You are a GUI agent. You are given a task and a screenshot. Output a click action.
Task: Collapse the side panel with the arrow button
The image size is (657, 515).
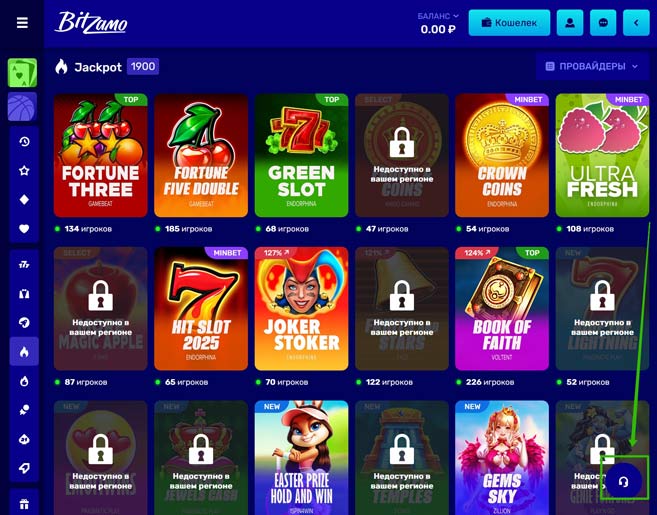636,23
